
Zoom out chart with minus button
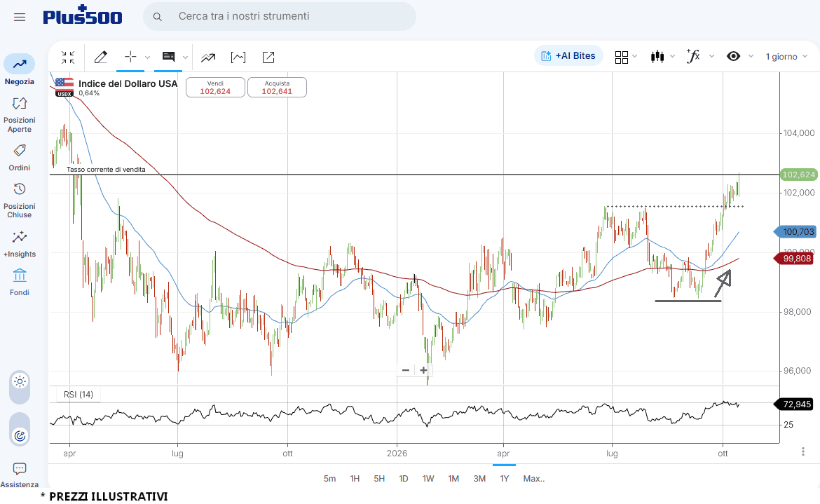point(405,370)
